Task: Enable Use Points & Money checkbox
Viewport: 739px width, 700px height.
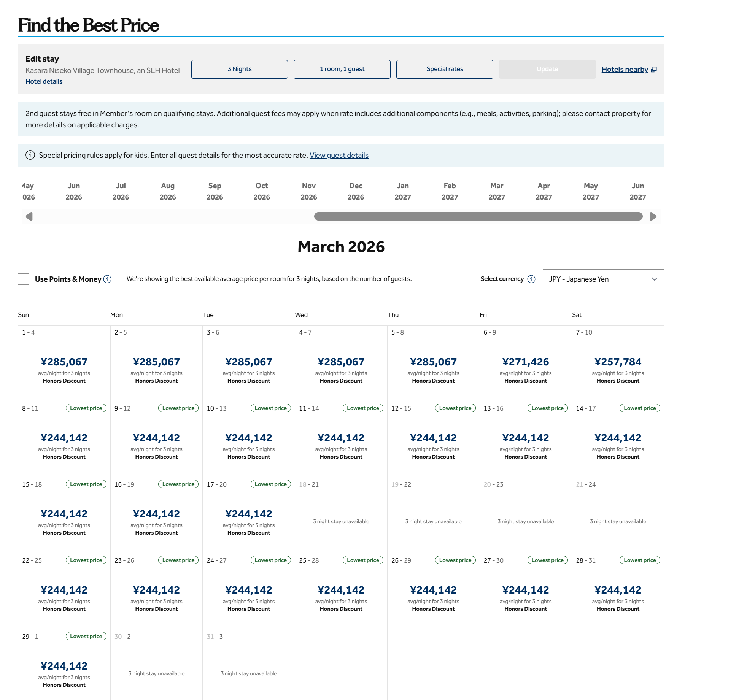Action: (x=24, y=279)
